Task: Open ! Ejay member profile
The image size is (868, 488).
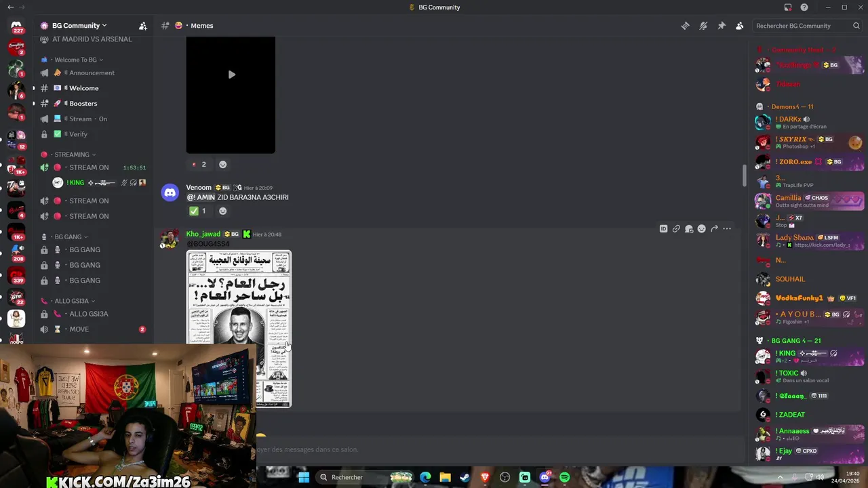Action: (x=809, y=453)
